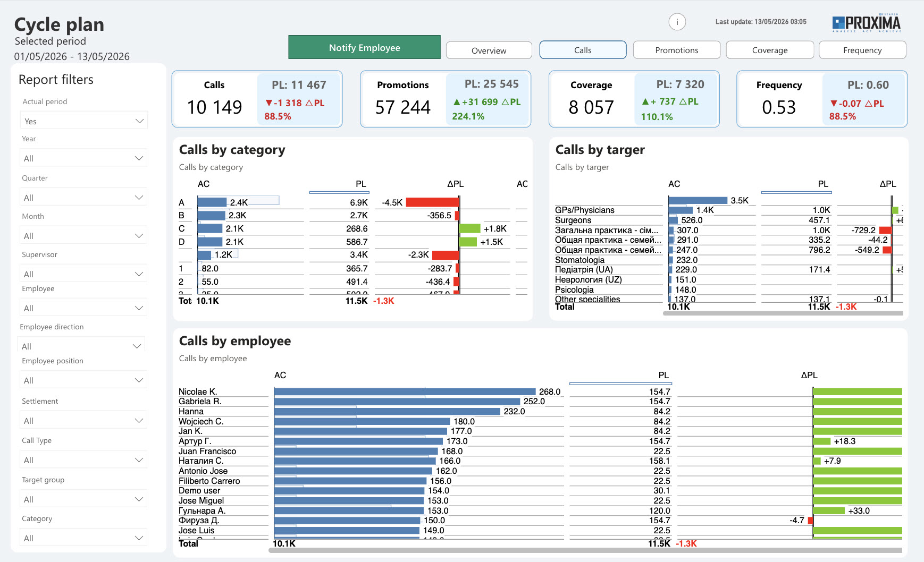Expand the Month filter dropdown

point(84,235)
